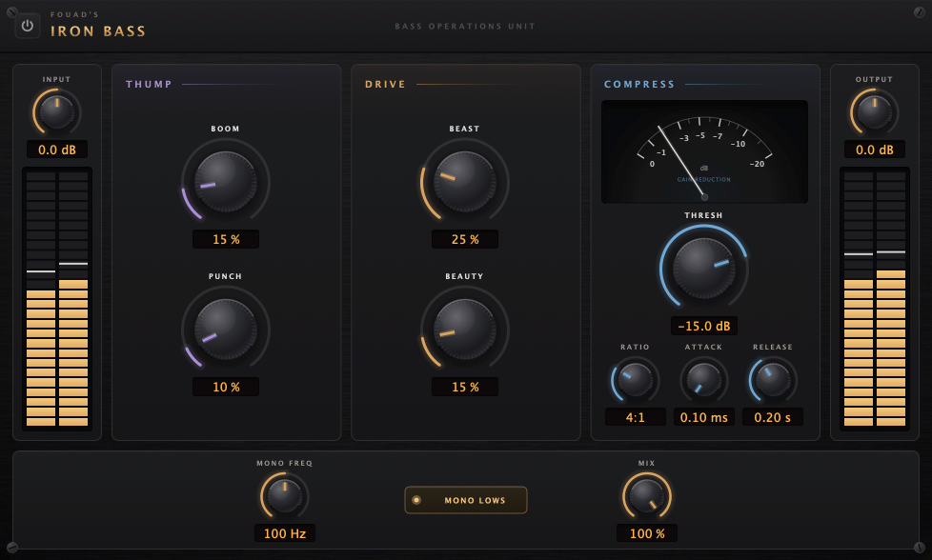Select the threshold -15.0 dB value box
The width and height of the screenshot is (932, 560).
pos(703,326)
